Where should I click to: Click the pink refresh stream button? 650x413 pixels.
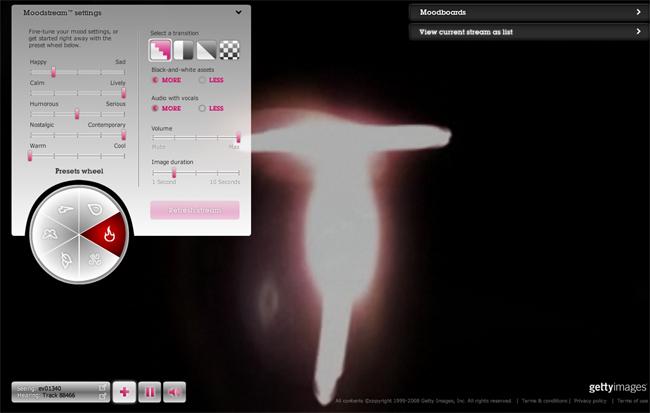point(195,210)
